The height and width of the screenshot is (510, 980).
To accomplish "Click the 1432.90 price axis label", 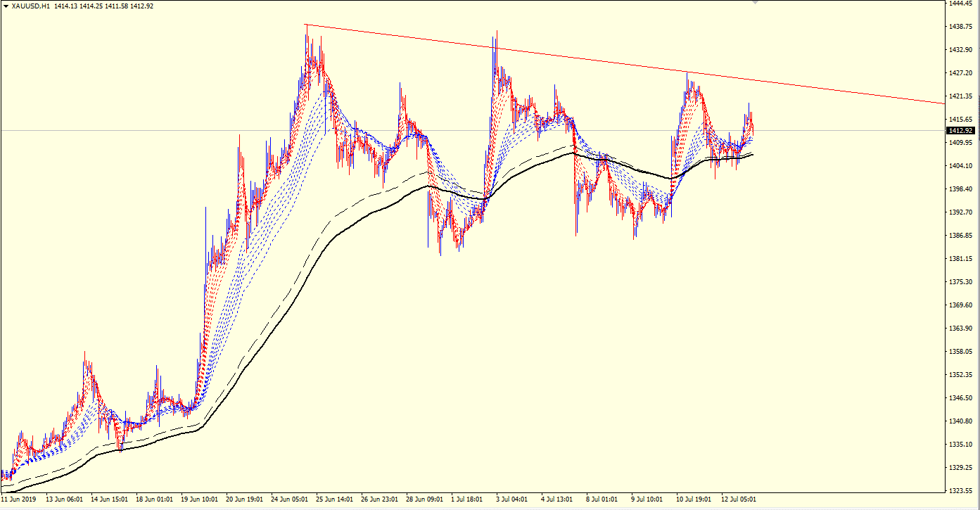I will (960, 50).
